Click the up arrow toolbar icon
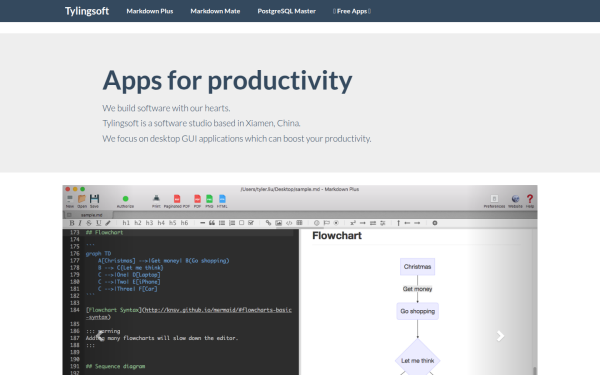600x375 pixels. click(398, 223)
